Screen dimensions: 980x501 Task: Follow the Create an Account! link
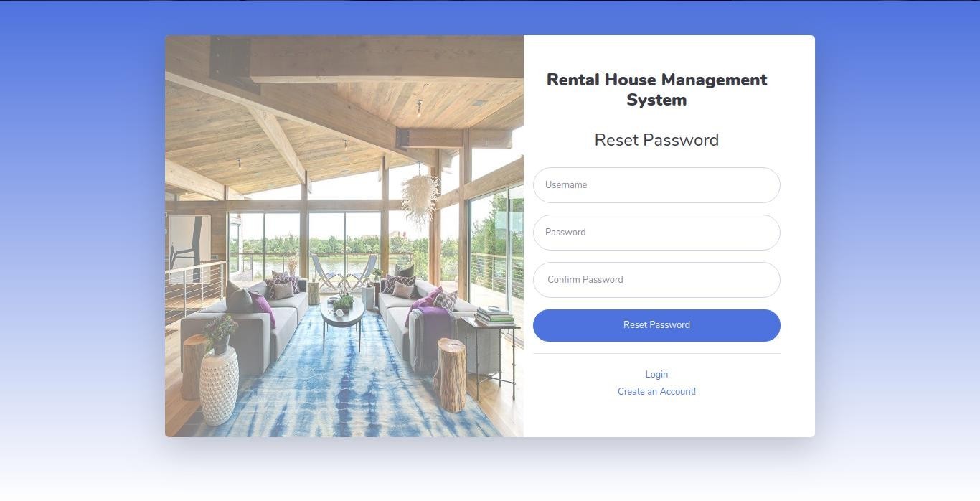pos(656,391)
